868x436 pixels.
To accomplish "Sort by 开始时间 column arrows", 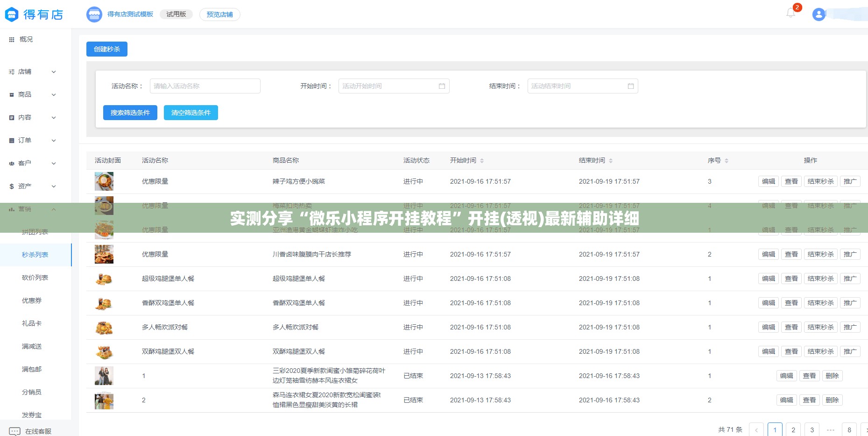I will pos(482,161).
